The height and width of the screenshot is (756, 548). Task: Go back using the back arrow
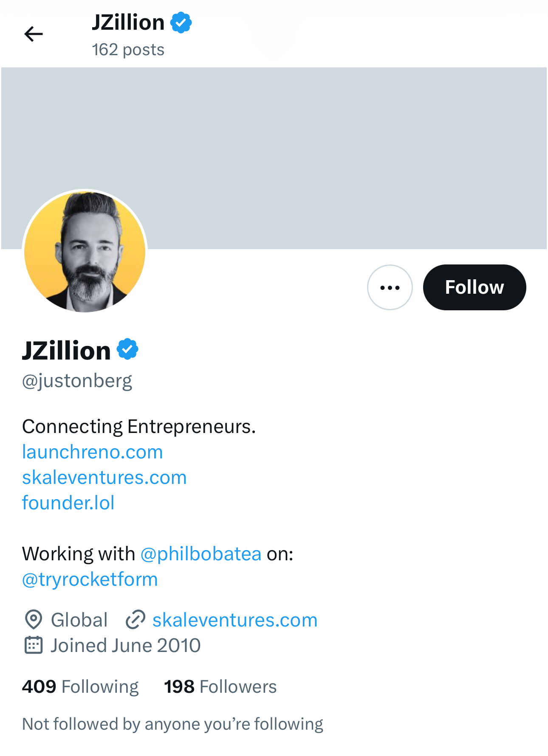coord(34,34)
